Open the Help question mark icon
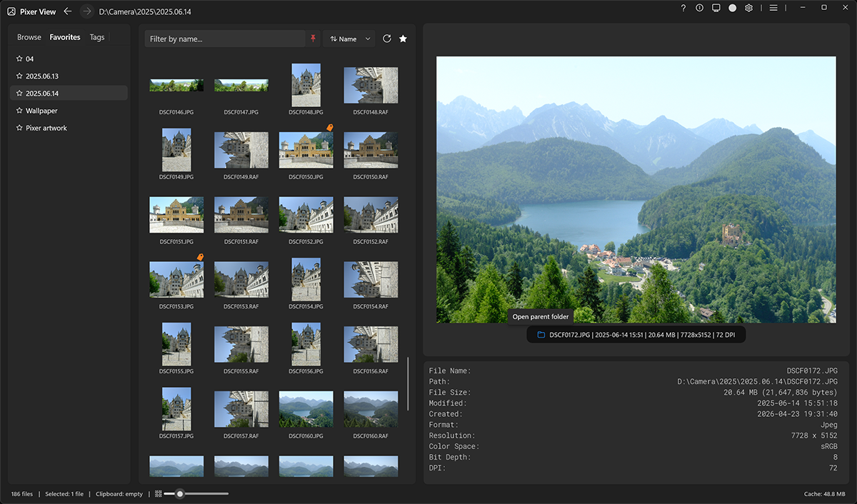 pos(683,8)
